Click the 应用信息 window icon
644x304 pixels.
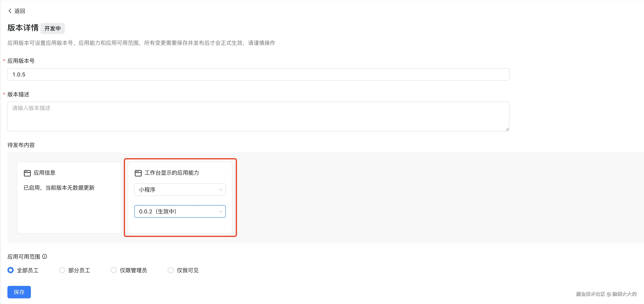click(27, 173)
